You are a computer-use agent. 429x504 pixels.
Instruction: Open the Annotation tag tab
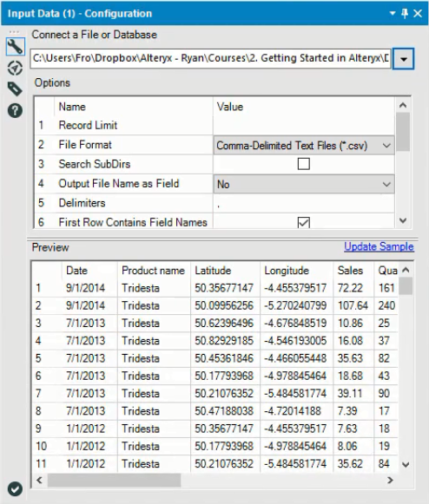tap(15, 89)
